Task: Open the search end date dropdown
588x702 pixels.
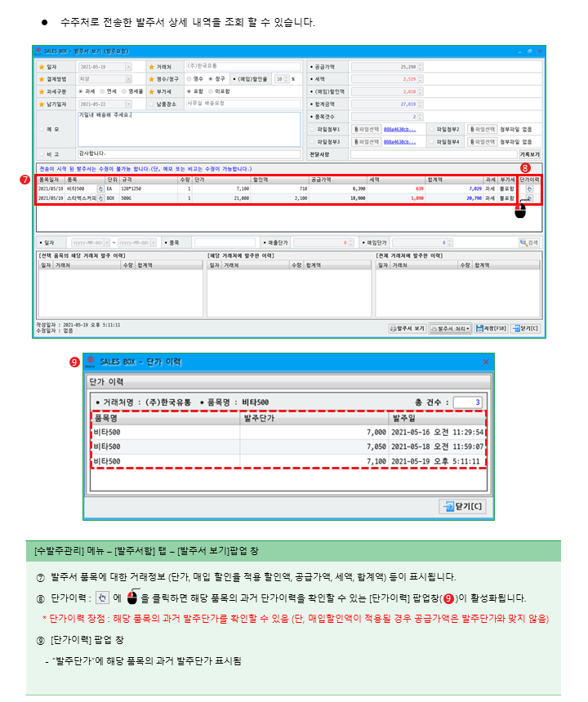Action: coord(154,242)
